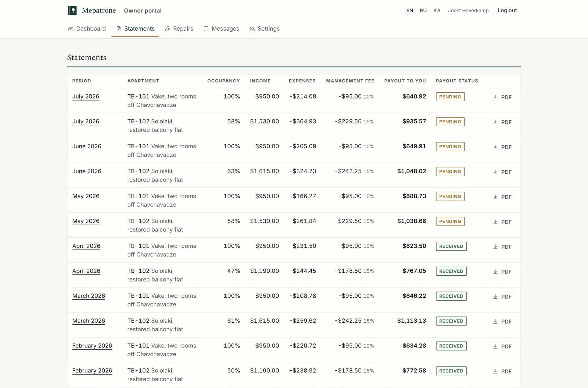Download PDF for February 2026 TB-102 statement

click(502, 371)
